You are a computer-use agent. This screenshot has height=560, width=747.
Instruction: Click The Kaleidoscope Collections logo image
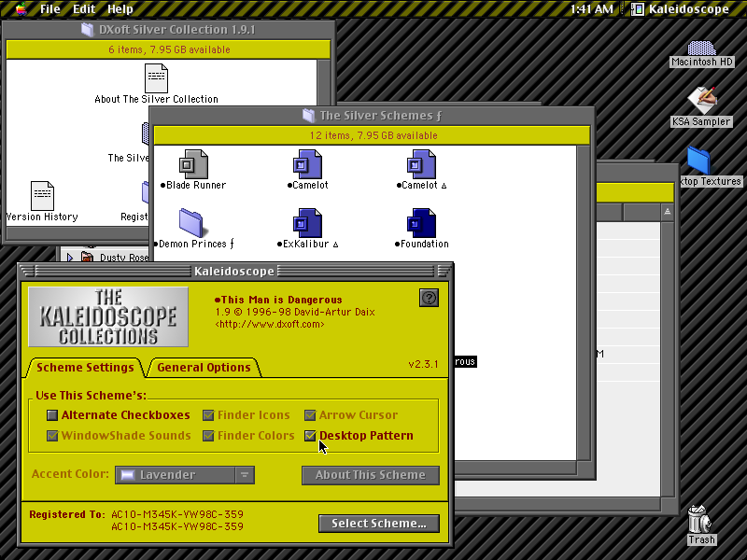coord(108,316)
